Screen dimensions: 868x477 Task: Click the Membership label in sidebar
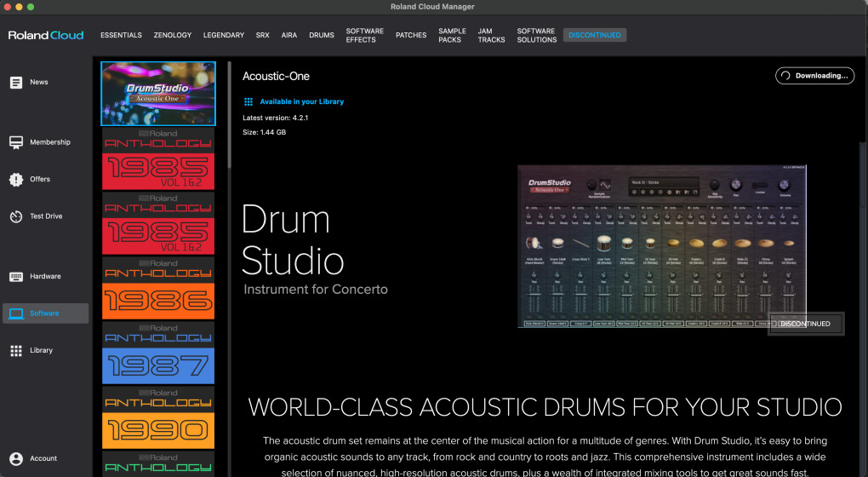tap(50, 142)
